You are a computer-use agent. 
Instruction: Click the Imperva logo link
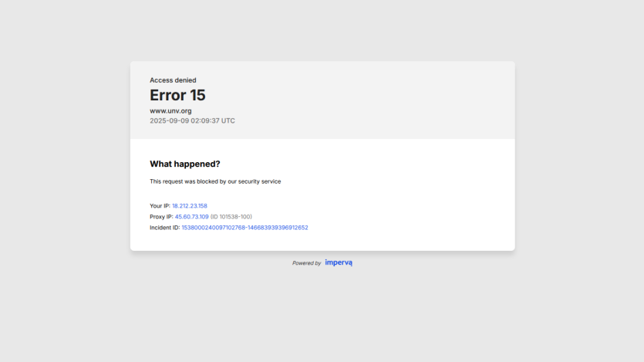pyautogui.click(x=339, y=262)
